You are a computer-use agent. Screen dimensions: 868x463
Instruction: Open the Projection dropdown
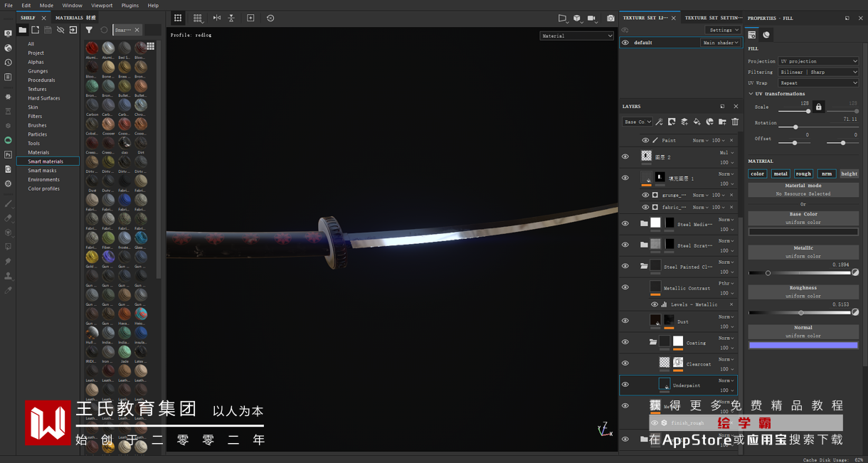pos(818,61)
